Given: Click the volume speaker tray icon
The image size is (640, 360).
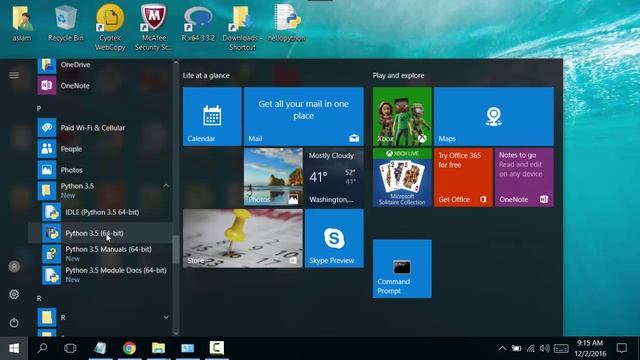Looking at the screenshot, I should [x=544, y=349].
